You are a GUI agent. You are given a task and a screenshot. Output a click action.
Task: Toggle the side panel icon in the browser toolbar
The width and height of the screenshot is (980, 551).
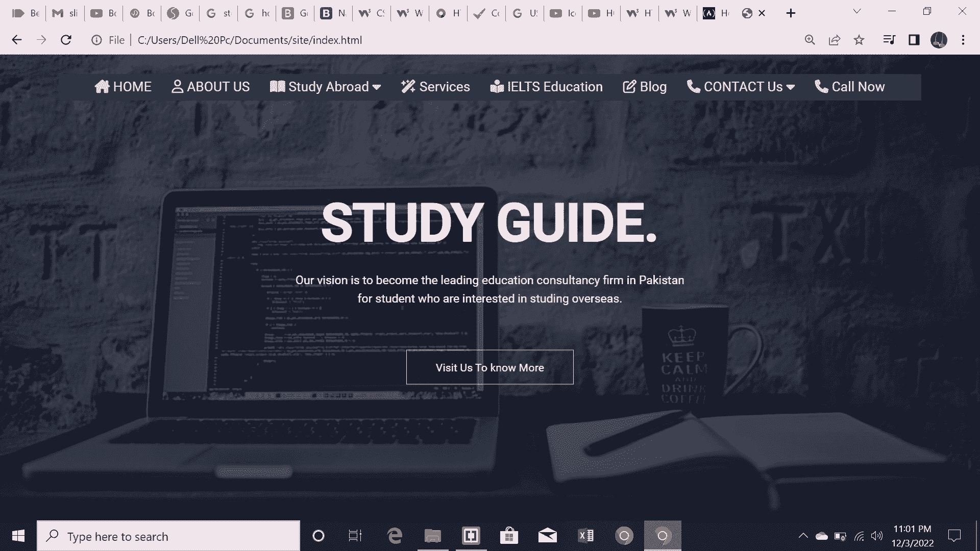pyautogui.click(x=914, y=40)
